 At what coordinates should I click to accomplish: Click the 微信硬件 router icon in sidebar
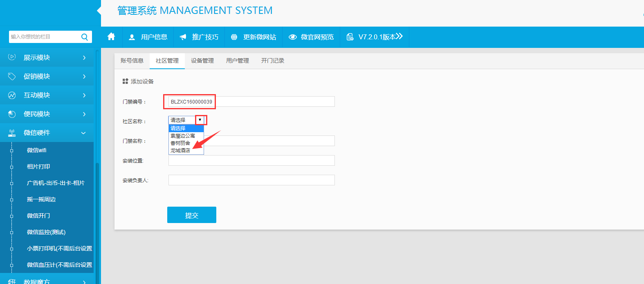(12, 133)
